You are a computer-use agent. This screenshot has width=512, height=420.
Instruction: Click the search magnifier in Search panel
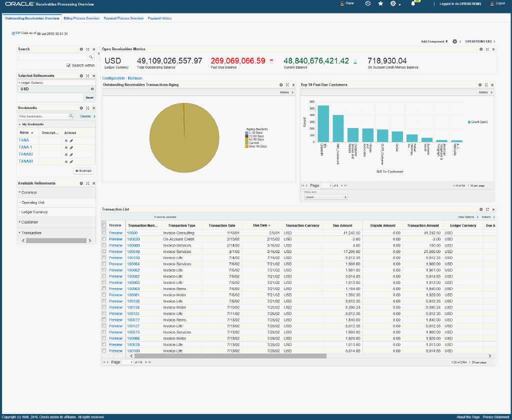click(91, 57)
